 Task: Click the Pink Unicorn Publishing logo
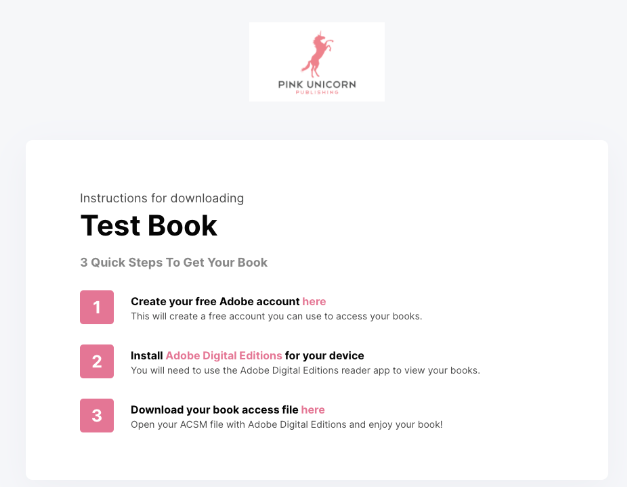tap(317, 62)
